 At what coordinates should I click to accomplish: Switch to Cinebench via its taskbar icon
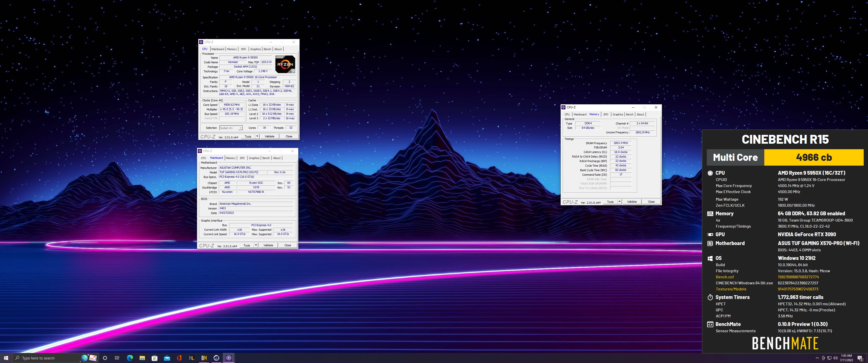click(216, 358)
